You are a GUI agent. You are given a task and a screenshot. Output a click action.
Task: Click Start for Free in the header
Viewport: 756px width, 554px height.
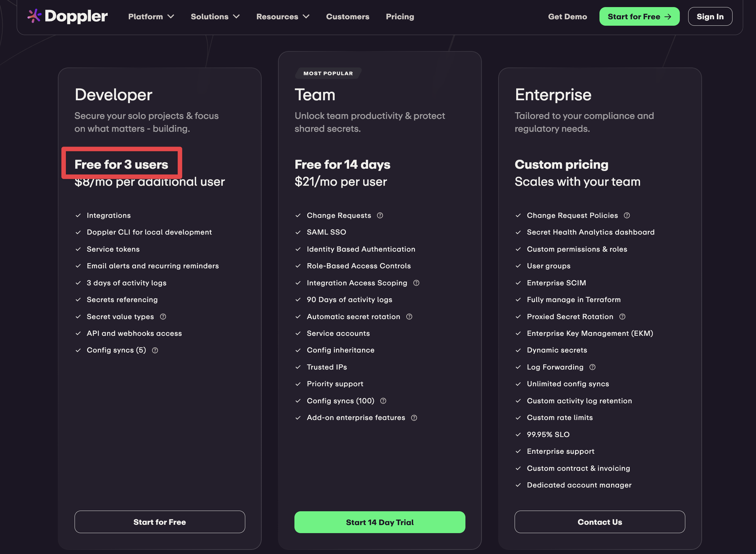pyautogui.click(x=639, y=16)
